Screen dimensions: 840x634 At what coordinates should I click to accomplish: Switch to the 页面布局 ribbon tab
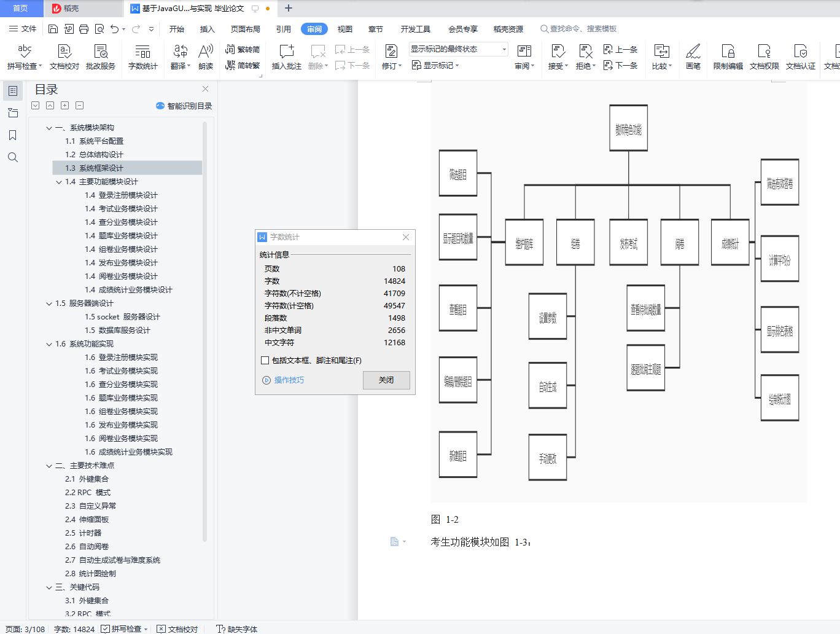point(246,29)
